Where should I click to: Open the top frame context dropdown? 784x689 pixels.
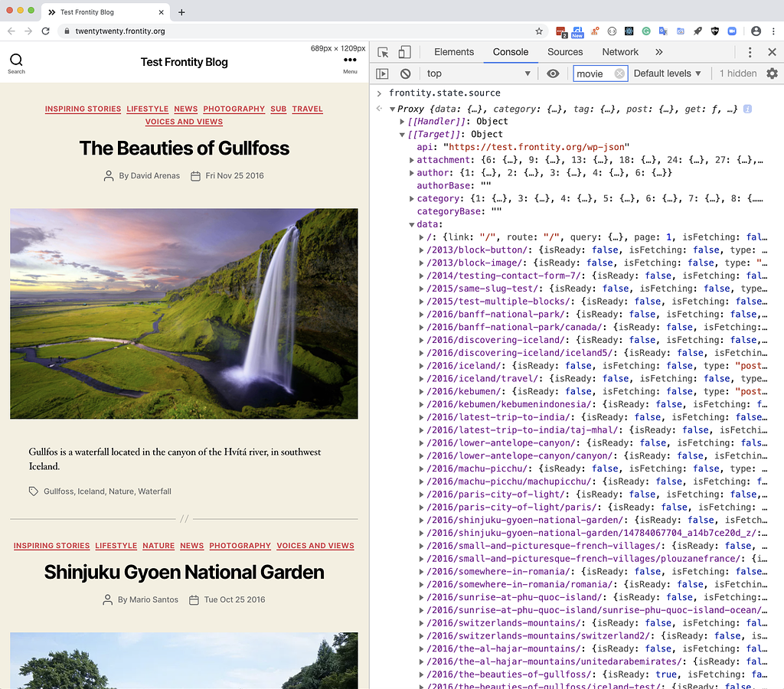(x=479, y=73)
